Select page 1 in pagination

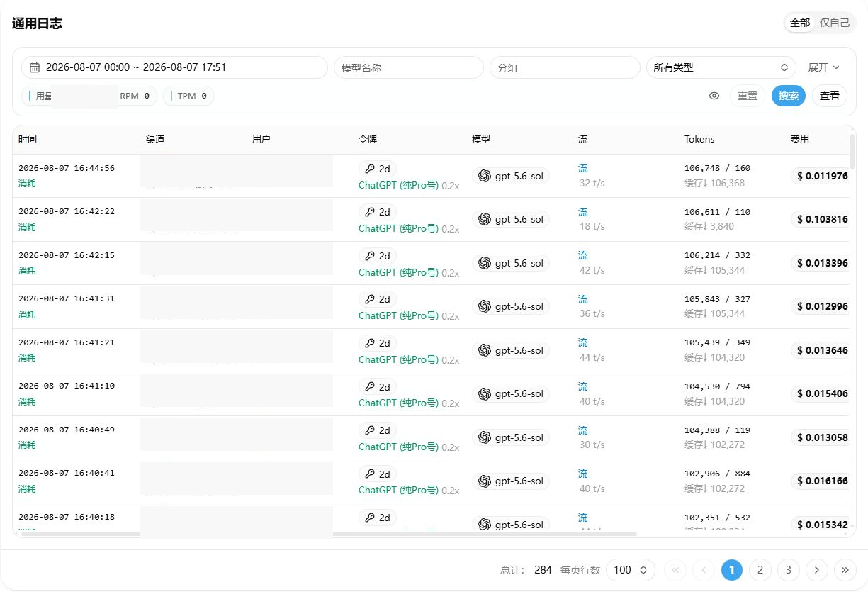732,570
